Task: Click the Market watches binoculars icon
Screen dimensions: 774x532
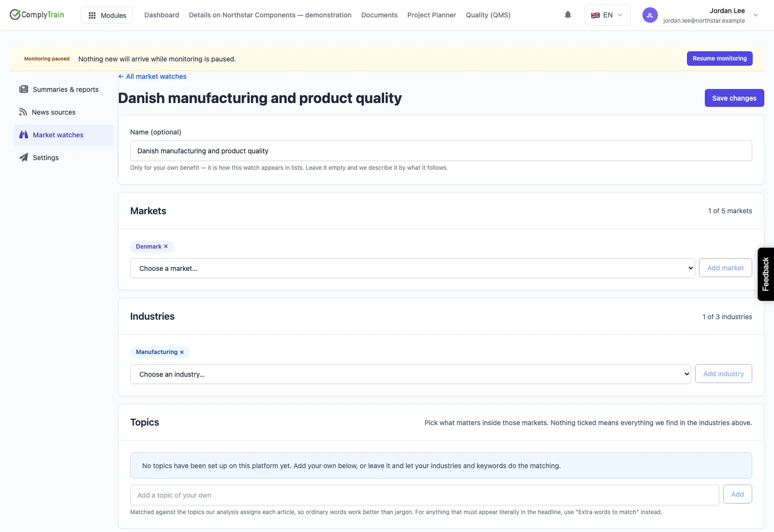Action: [23, 134]
